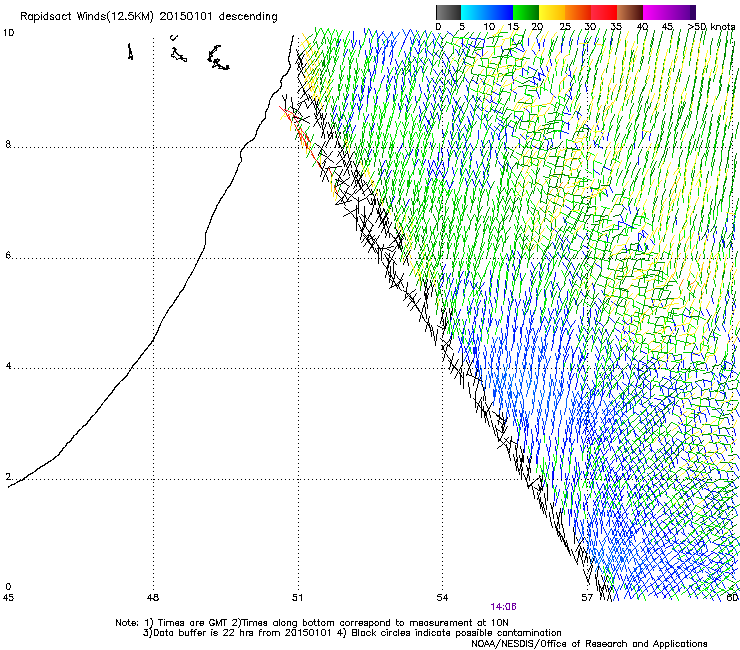Click the cyan-blue 5-15 knots legend segment
This screenshot has width=740, height=650.
tap(487, 12)
